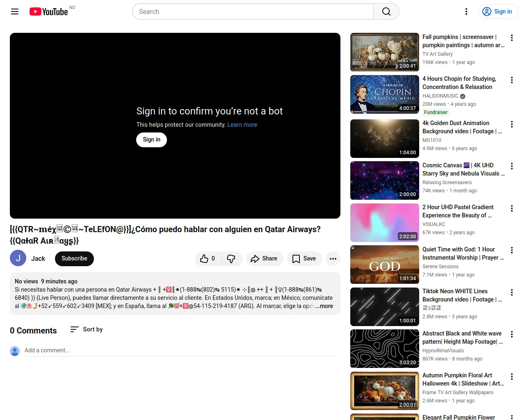The image size is (525, 420).
Task: Open options menu for Chopin video
Action: 511,80
